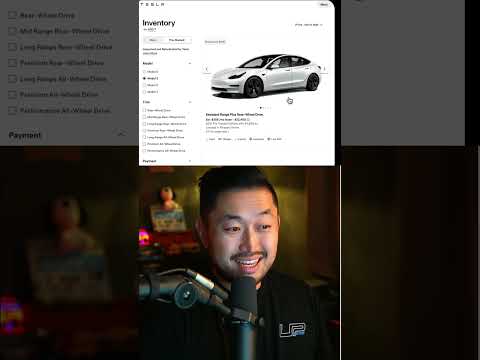Select the Model S radio button
The width and height of the screenshot is (480, 360).
(x=144, y=72)
